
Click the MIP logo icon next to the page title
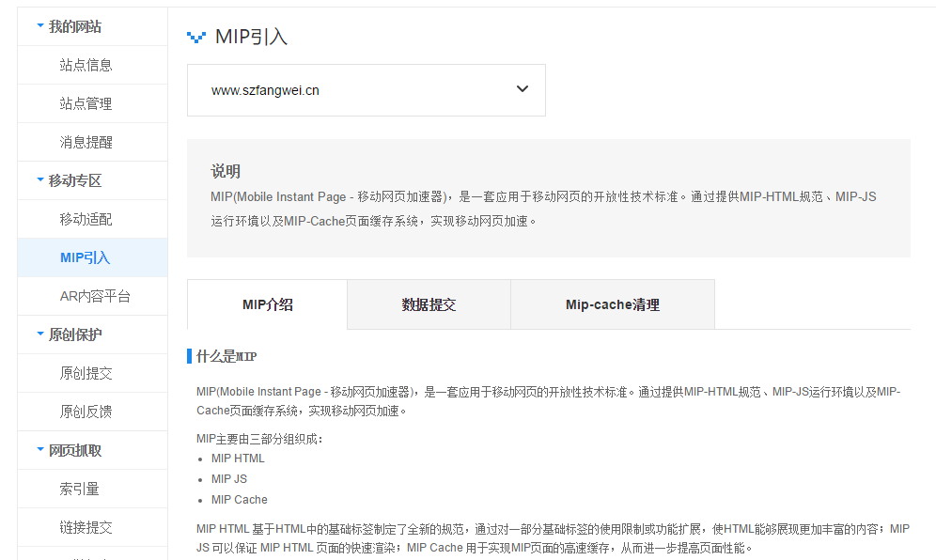point(197,37)
